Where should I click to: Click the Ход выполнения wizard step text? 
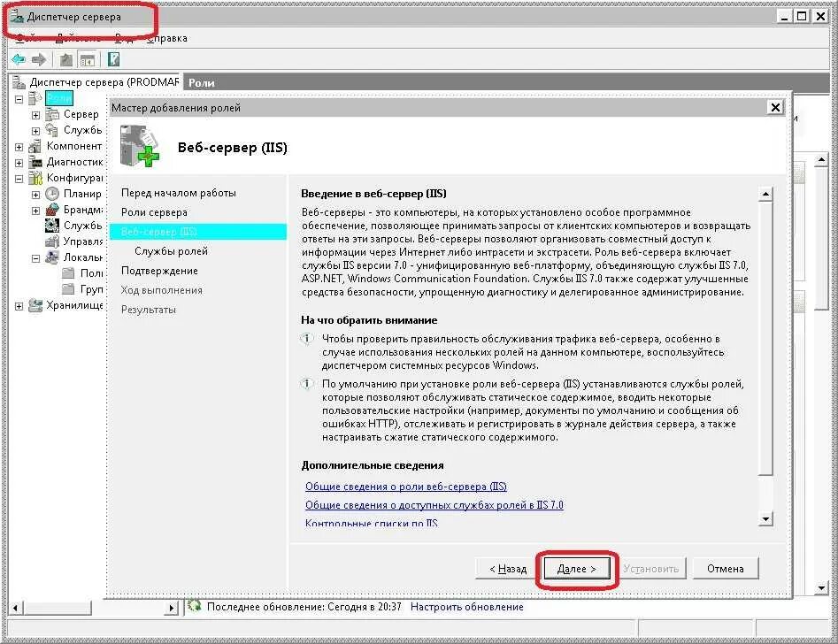161,290
